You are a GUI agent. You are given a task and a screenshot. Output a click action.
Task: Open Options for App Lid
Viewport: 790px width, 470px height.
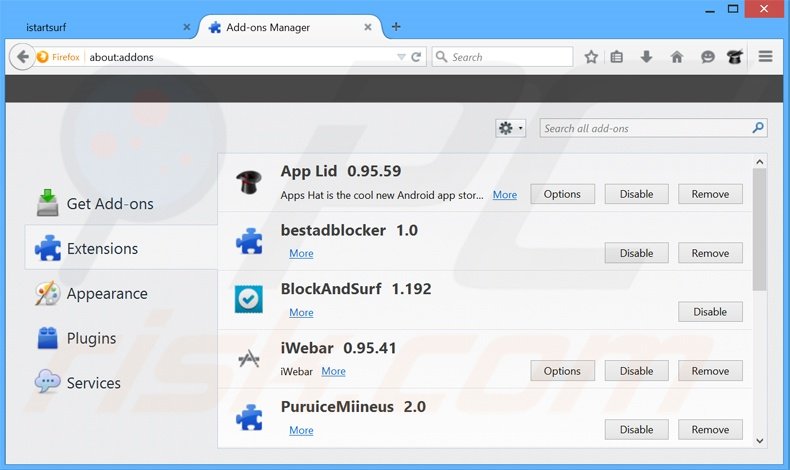pyautogui.click(x=562, y=194)
